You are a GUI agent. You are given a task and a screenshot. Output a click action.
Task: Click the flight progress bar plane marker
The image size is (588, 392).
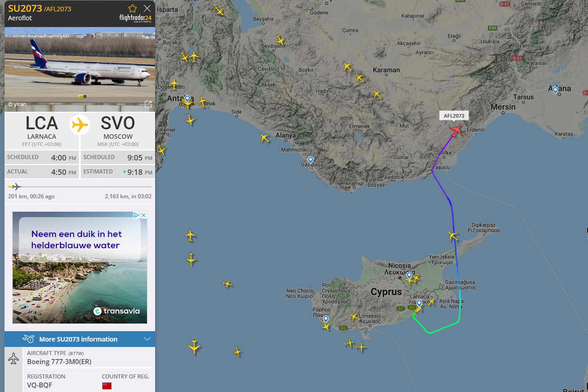coord(15,187)
